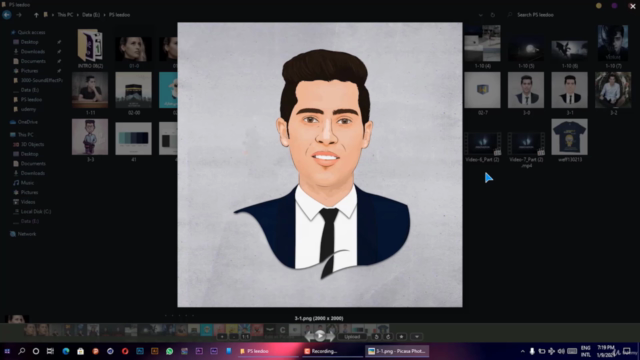
Task: Start slideshow with the play button
Action: pos(320,336)
